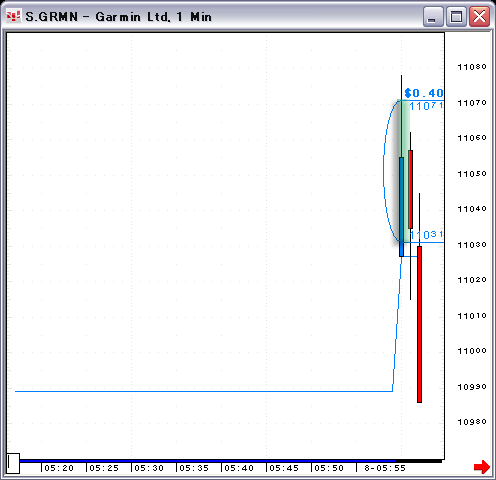496x480 pixels.
Task: Select the 8-05:55 time axis label
Action: click(385, 468)
